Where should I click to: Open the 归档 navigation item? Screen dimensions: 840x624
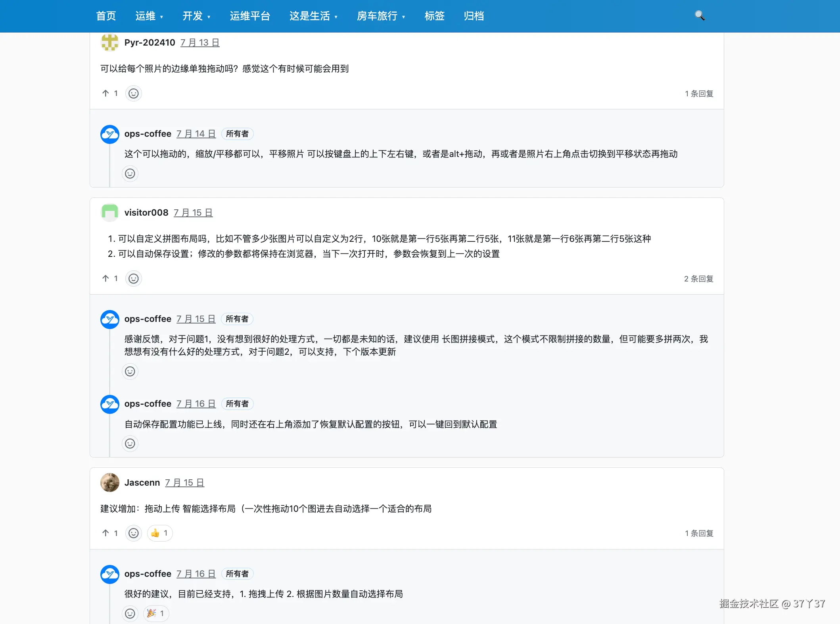(474, 16)
